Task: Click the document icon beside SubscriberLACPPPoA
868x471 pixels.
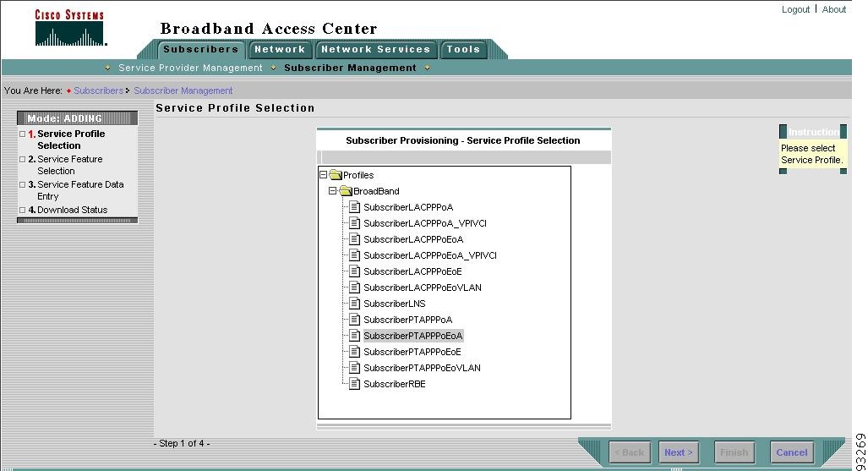Action: click(x=355, y=207)
